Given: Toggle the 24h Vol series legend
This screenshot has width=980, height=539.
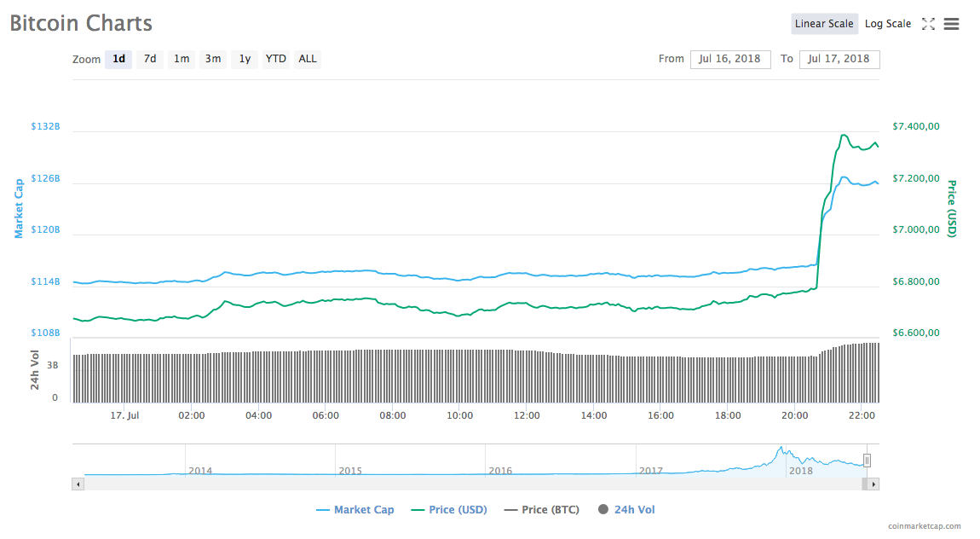Looking at the screenshot, I should coord(626,510).
